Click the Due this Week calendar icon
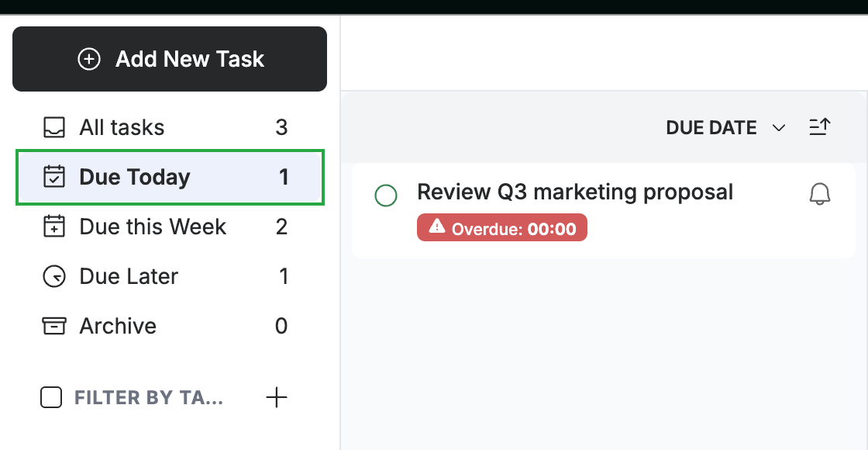 (54, 227)
